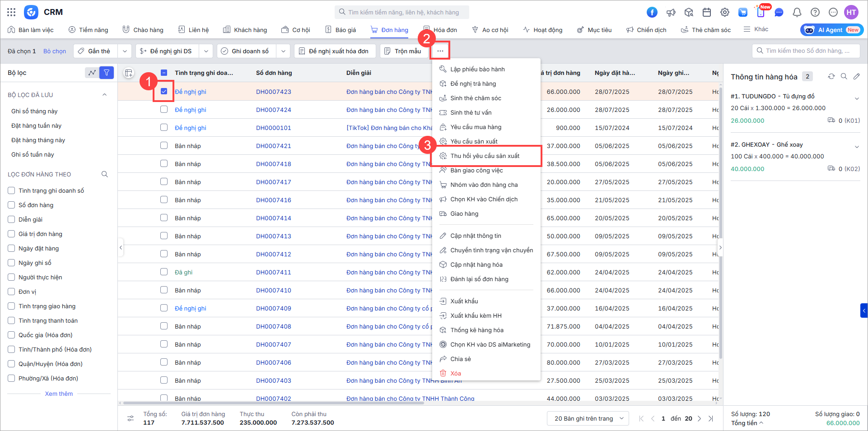Viewport: 868px width, 431px height.
Task: Open settings gear icon
Action: click(725, 12)
